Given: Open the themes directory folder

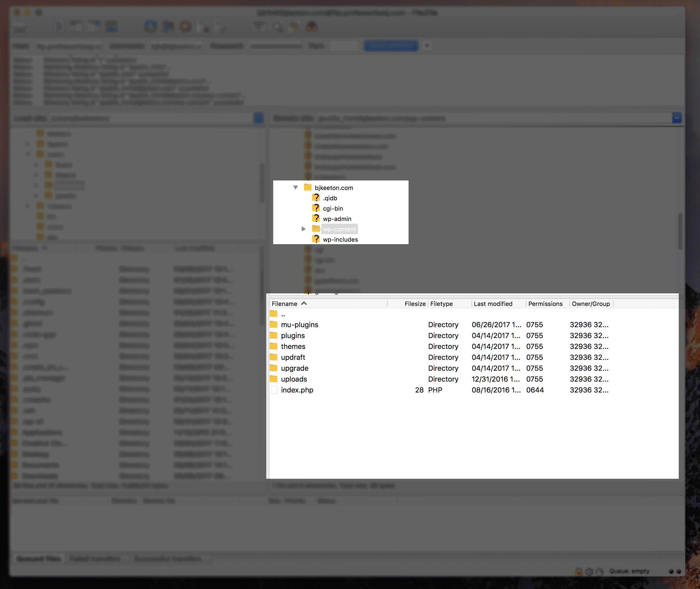Looking at the screenshot, I should (295, 346).
